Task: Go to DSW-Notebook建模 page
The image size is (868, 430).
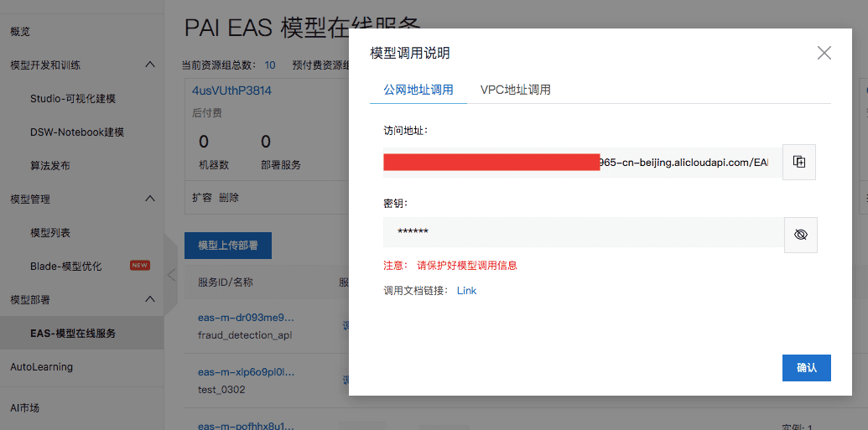Action: 77,132
